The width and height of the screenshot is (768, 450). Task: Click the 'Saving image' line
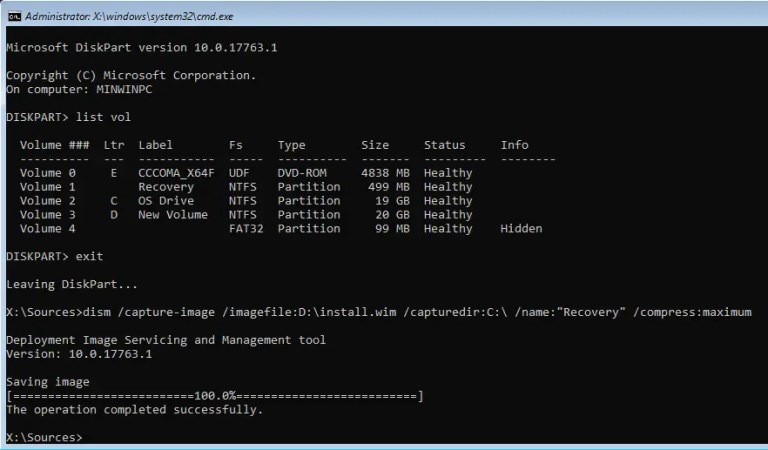(x=48, y=382)
